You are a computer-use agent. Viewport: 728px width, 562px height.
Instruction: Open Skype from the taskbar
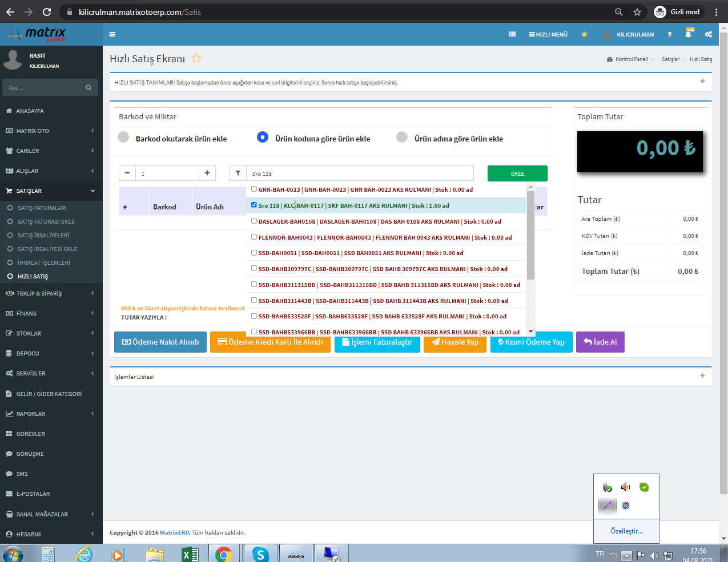pos(260,554)
